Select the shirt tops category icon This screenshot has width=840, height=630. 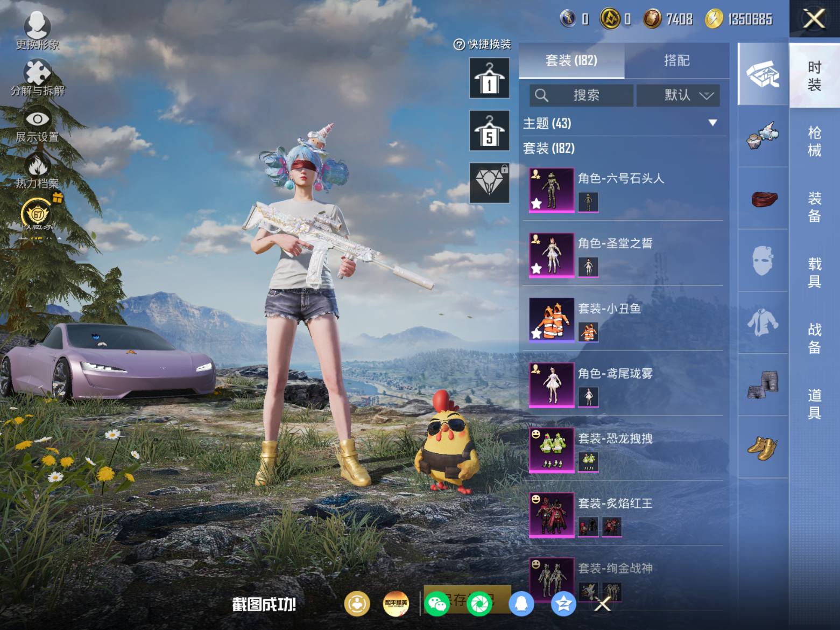(763, 323)
